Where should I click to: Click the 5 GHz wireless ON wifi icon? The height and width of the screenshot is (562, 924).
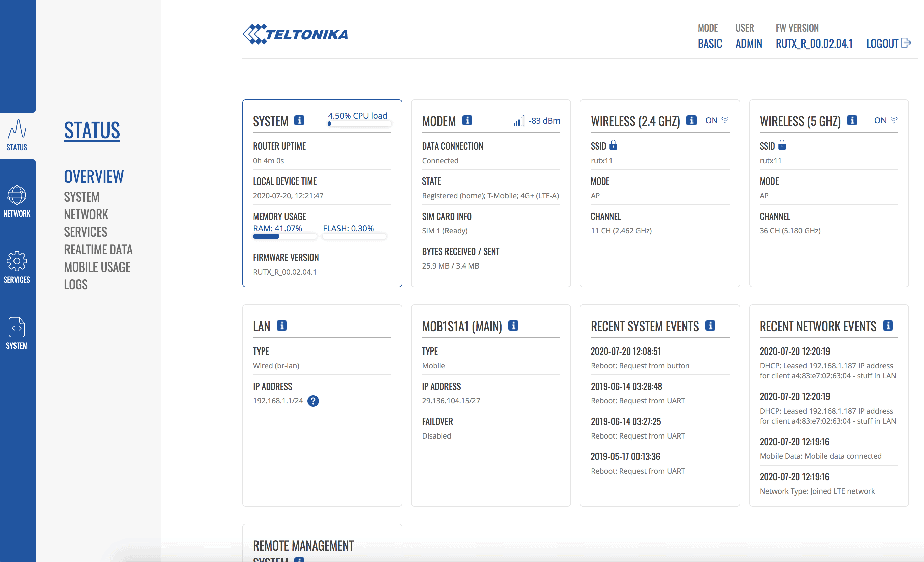pyautogui.click(x=894, y=120)
